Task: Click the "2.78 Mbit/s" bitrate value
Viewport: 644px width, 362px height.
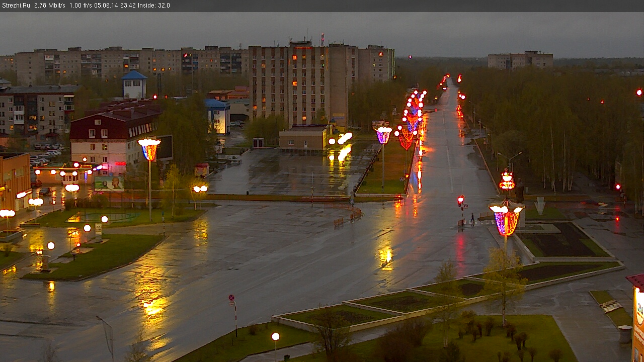Action: (x=50, y=6)
